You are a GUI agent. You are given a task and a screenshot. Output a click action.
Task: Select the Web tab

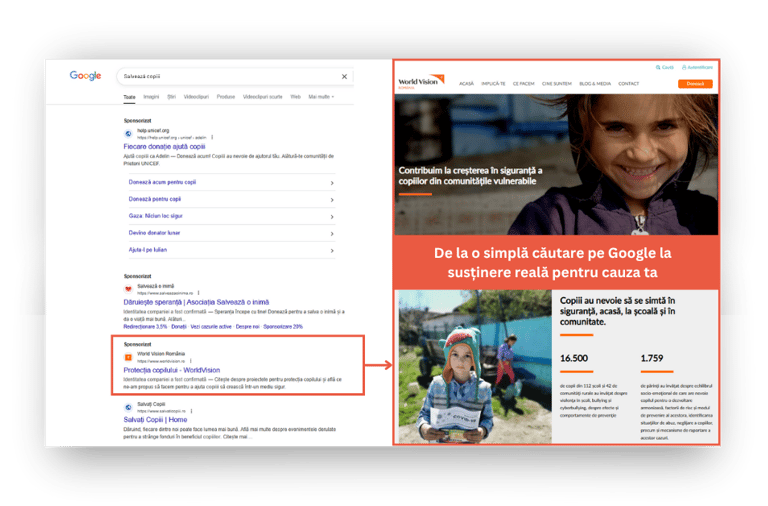point(295,97)
